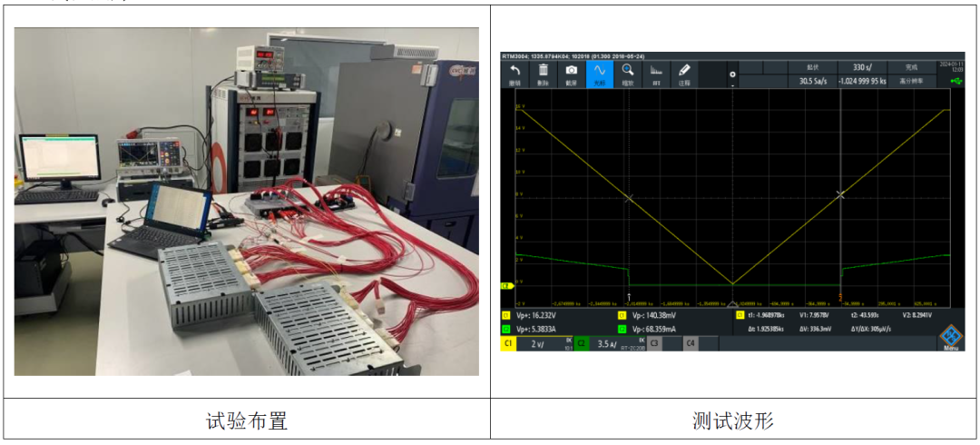Viewport: 980px width, 445px height.
Task: Open the 30.5 Sa/s sample rate setting
Action: tap(812, 81)
